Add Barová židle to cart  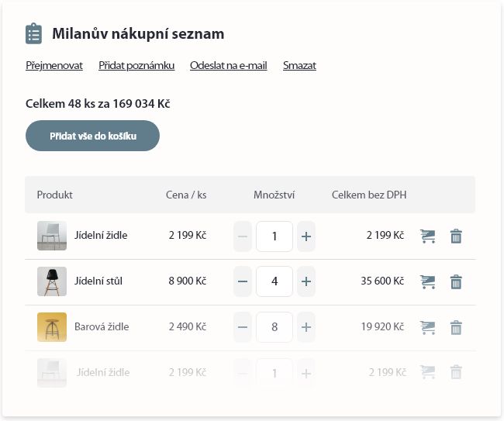point(427,327)
